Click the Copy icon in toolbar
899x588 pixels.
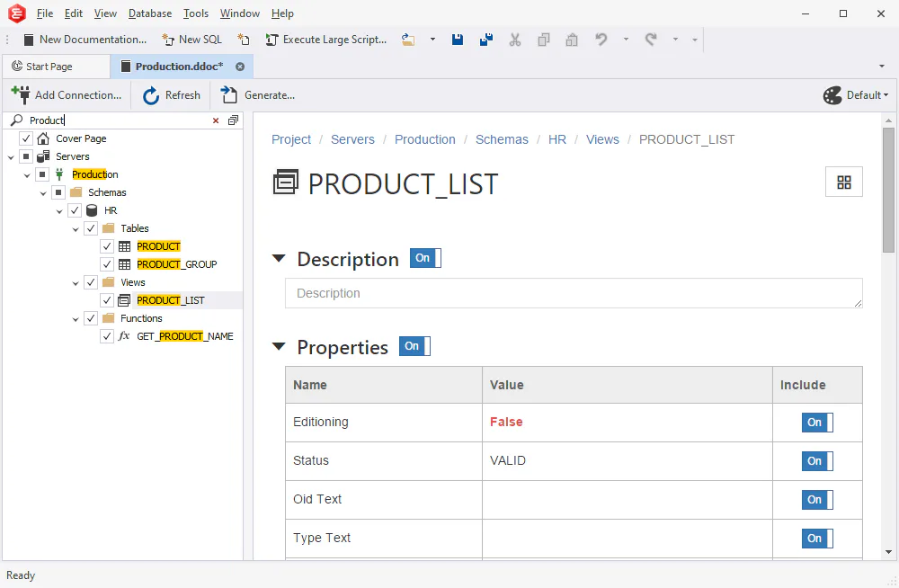(544, 40)
